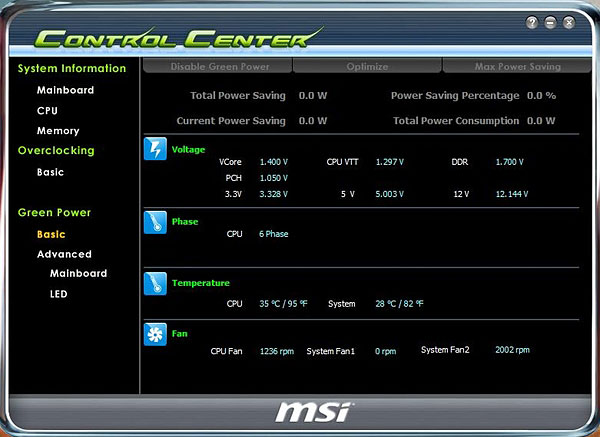Open Advanced under Green Power

[x=64, y=254]
